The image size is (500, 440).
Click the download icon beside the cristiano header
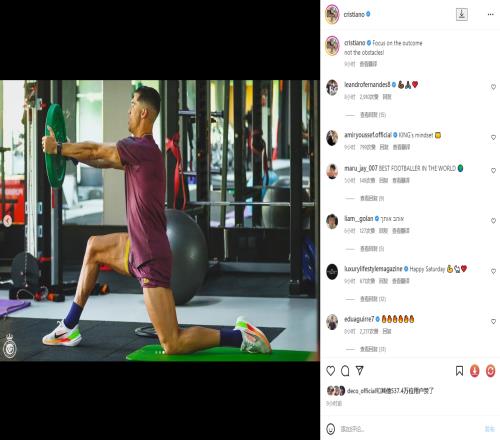[462, 14]
